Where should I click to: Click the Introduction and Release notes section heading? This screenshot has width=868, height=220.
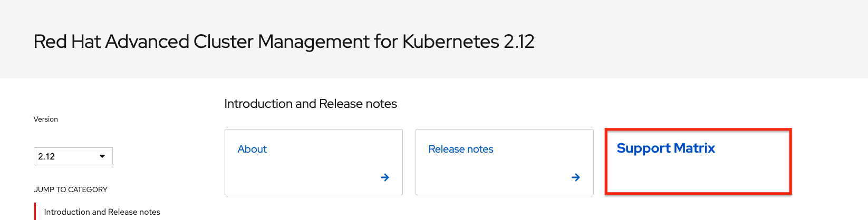[310, 104]
